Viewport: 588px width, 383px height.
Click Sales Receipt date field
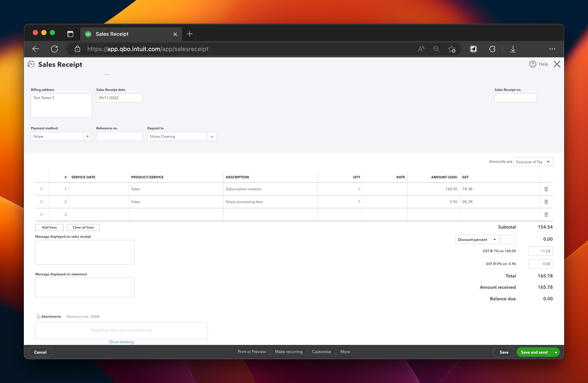(119, 98)
